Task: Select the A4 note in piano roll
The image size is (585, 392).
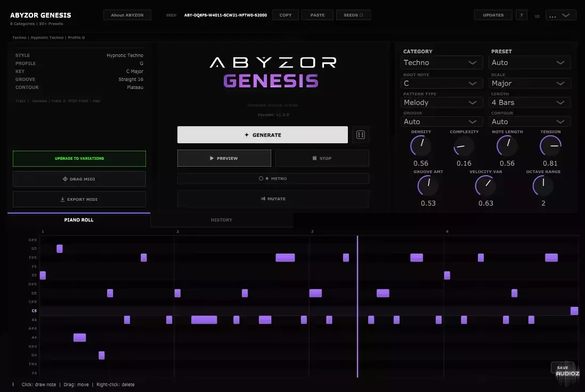Action: tap(79, 338)
